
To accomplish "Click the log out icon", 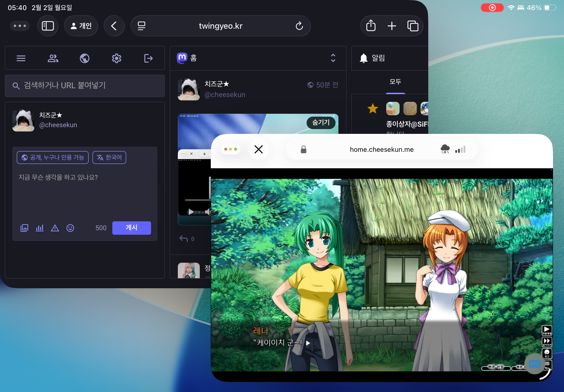I will [148, 58].
